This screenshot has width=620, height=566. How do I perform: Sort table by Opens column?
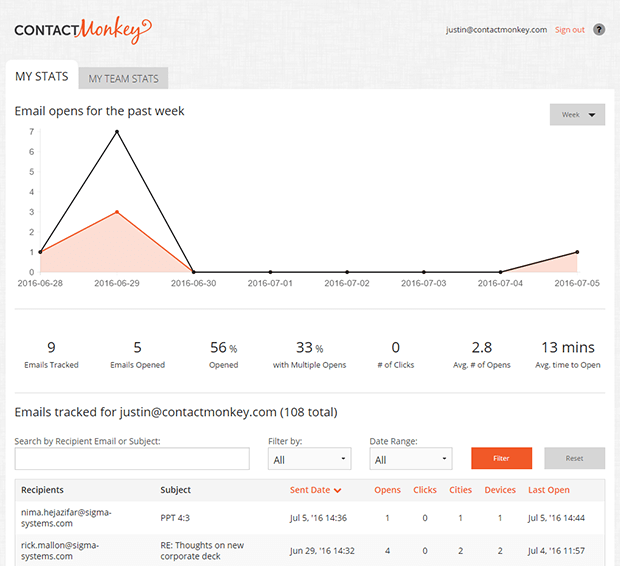pyautogui.click(x=388, y=490)
